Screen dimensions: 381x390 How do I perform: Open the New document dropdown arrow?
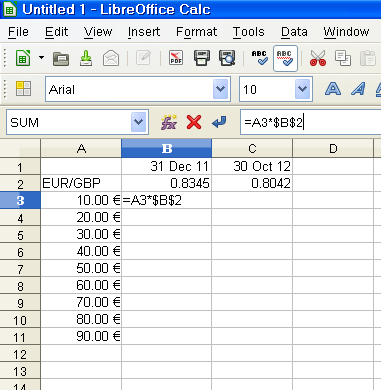[x=41, y=58]
